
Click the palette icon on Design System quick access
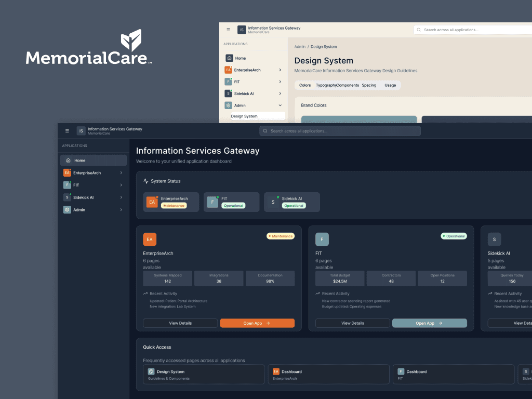coord(151,371)
